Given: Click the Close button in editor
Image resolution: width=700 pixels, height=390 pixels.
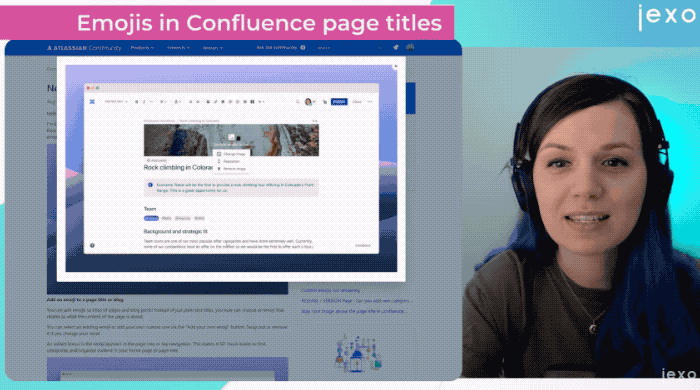Looking at the screenshot, I should pos(357,102).
